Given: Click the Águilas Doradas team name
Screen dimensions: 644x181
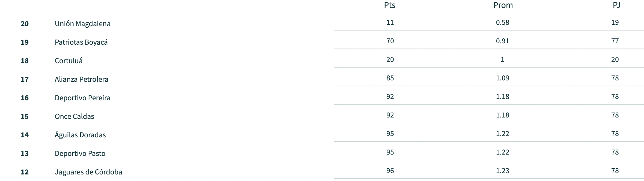Looking at the screenshot, I should click(x=80, y=135).
